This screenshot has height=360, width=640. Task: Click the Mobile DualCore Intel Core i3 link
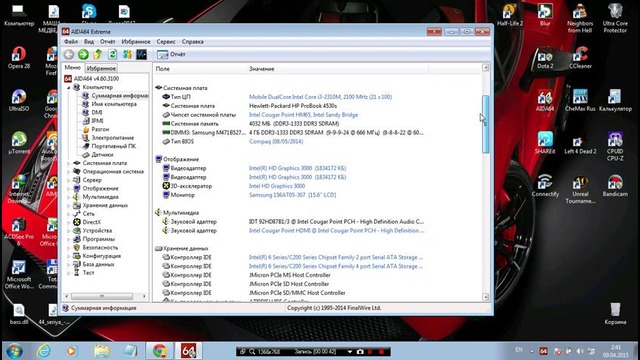(x=320, y=97)
